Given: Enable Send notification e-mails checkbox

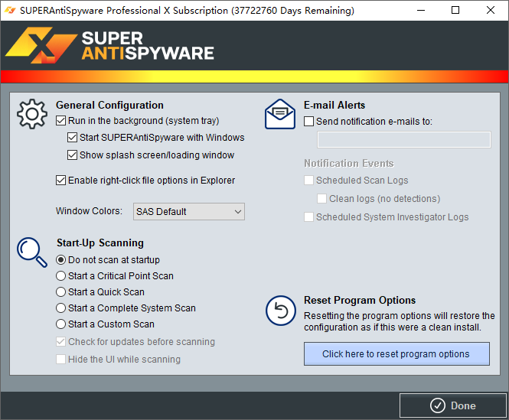Looking at the screenshot, I should pyautogui.click(x=308, y=122).
